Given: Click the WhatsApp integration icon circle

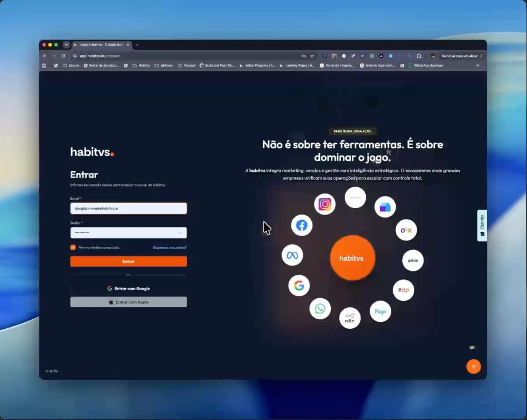Looking at the screenshot, I should [320, 308].
